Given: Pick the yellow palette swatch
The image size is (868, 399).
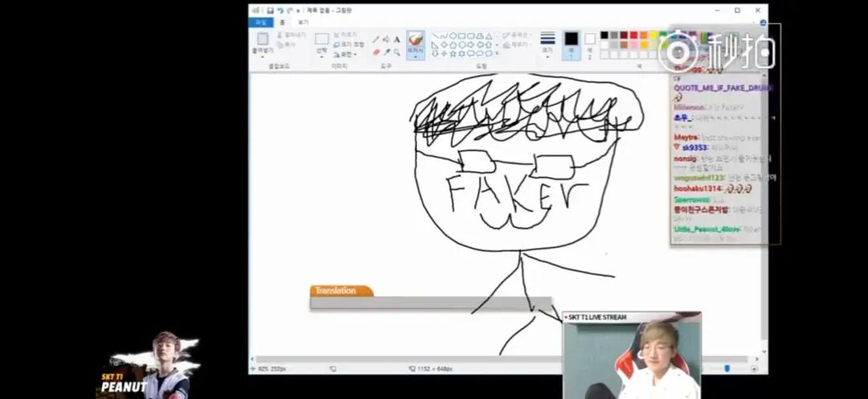Looking at the screenshot, I should tap(653, 35).
